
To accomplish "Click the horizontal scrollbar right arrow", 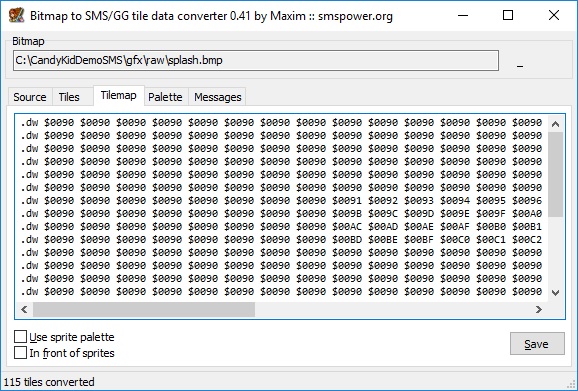I will pyautogui.click(x=539, y=310).
